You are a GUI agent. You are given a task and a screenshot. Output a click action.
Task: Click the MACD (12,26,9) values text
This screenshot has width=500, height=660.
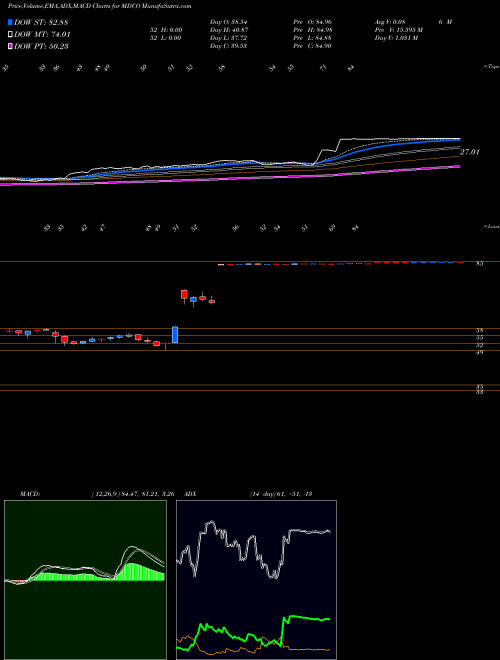(133, 494)
